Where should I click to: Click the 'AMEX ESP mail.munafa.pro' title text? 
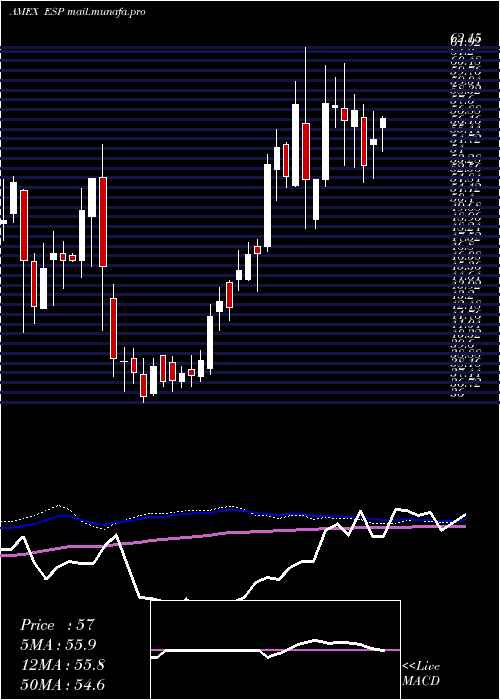click(x=77, y=12)
